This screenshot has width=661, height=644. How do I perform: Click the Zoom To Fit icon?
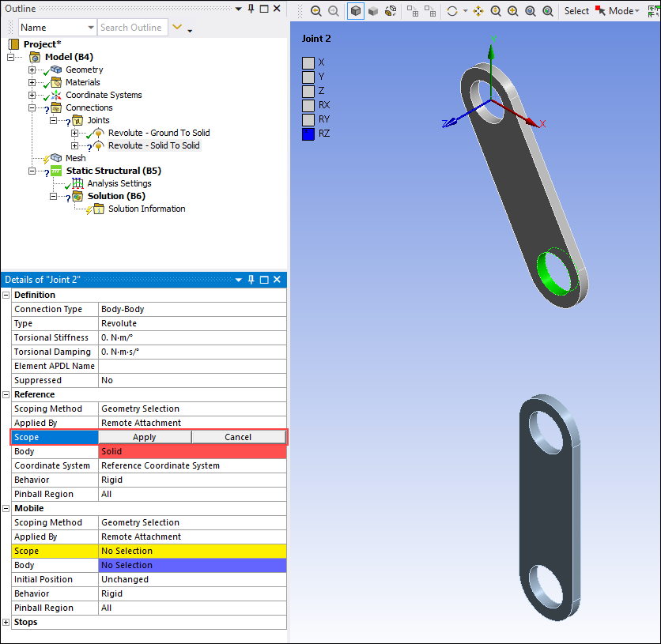[530, 11]
